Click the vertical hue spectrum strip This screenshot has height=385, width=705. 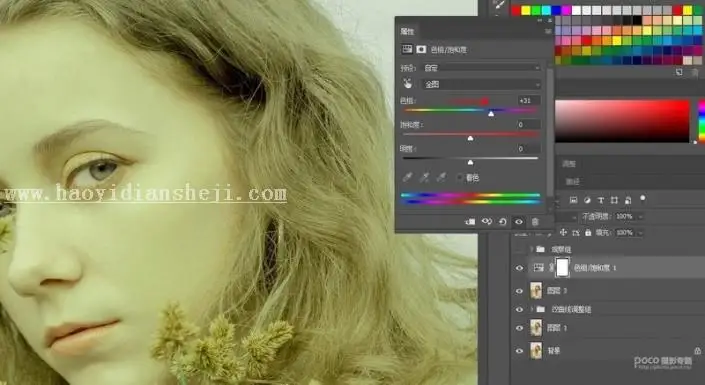click(701, 121)
